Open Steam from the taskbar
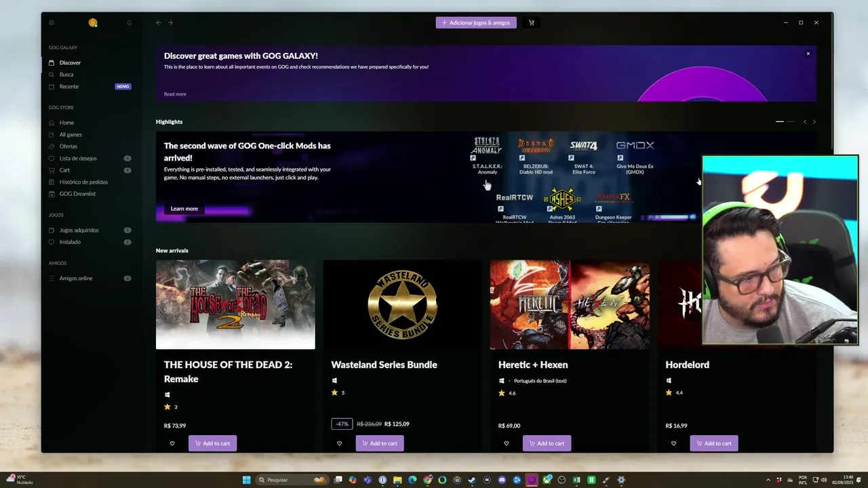The width and height of the screenshot is (868, 488). click(x=472, y=480)
